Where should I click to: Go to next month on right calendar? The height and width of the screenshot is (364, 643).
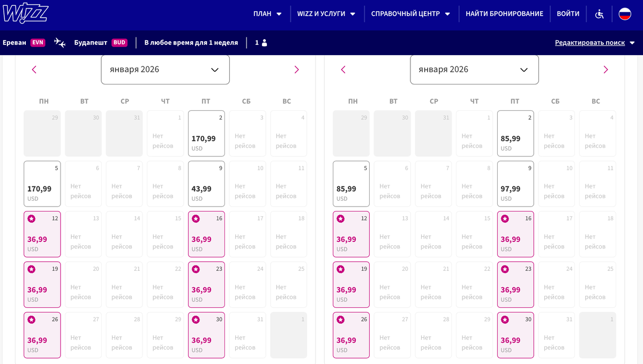pos(605,70)
